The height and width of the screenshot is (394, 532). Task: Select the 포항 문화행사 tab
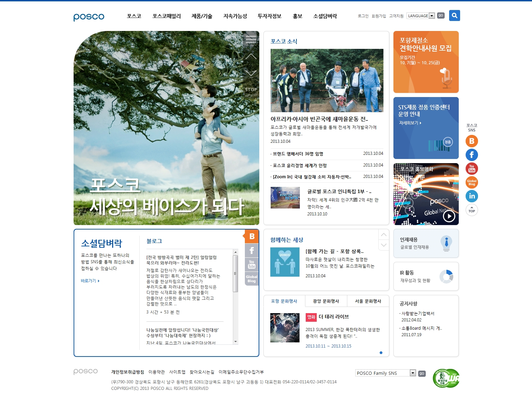(x=284, y=301)
